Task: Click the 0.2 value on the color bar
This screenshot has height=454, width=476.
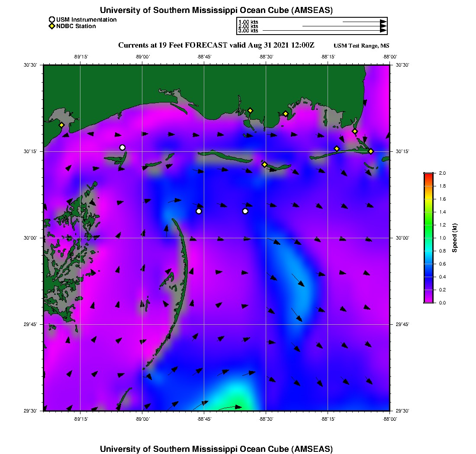Action: (442, 290)
